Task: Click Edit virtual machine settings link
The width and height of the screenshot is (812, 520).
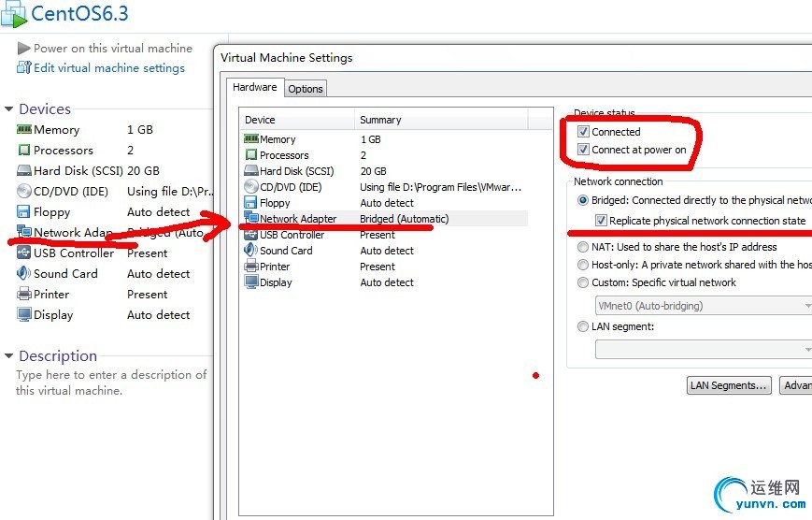Action: pyautogui.click(x=109, y=68)
